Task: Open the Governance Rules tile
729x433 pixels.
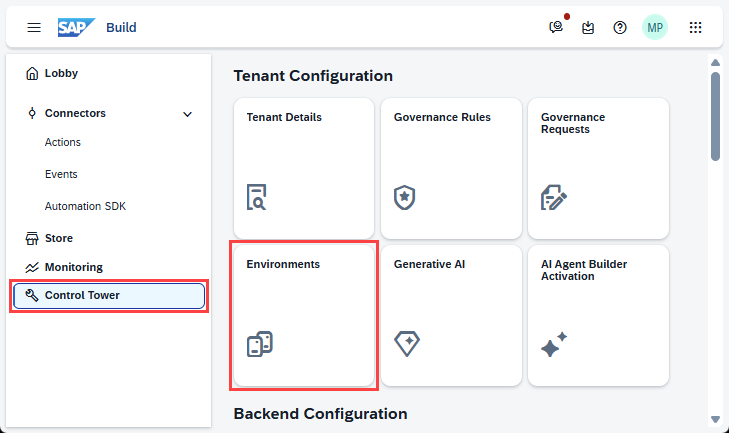Action: click(451, 168)
